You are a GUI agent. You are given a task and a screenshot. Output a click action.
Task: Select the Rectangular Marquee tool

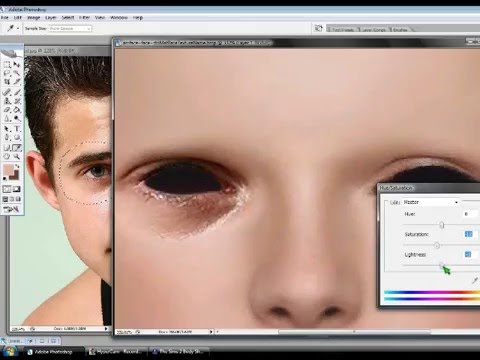point(7,65)
